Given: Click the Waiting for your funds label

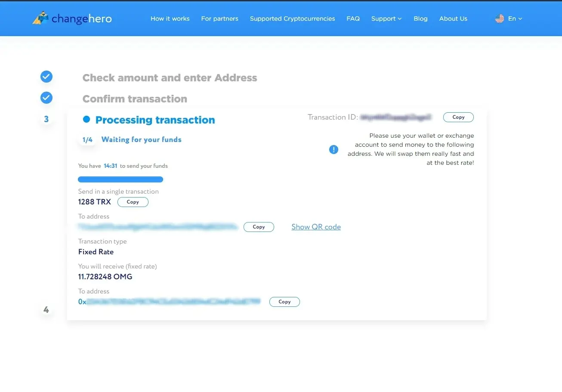Looking at the screenshot, I should point(142,139).
